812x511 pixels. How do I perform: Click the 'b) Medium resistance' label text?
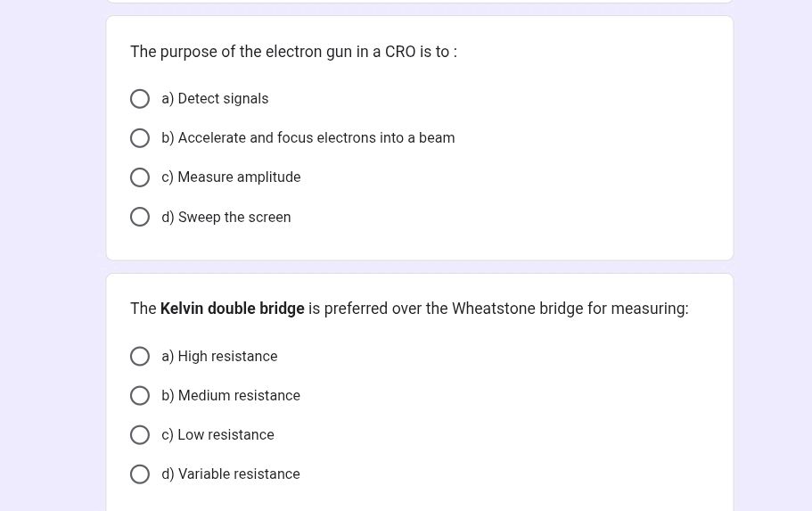coord(231,396)
